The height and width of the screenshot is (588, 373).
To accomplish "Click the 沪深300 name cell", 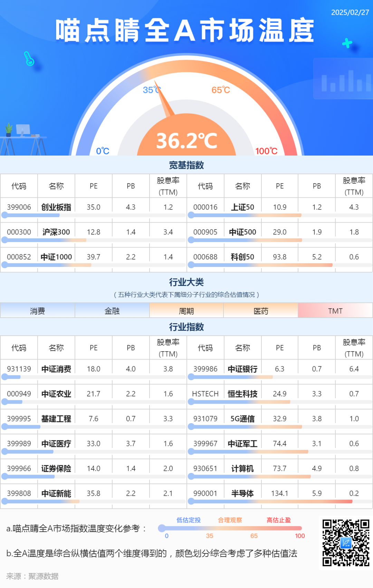I will (56, 232).
